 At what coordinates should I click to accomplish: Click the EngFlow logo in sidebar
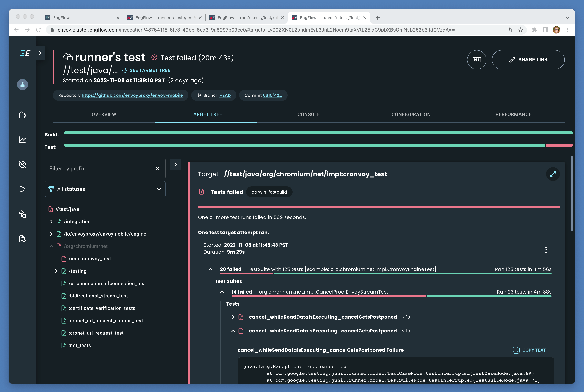pyautogui.click(x=25, y=53)
